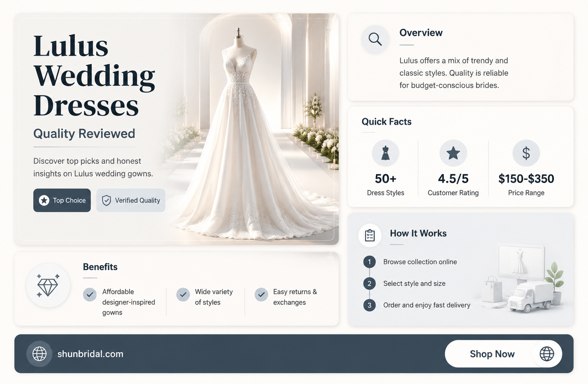Click checkmark beside Easy returns & exchanges
The height and width of the screenshot is (384, 588).
261,295
